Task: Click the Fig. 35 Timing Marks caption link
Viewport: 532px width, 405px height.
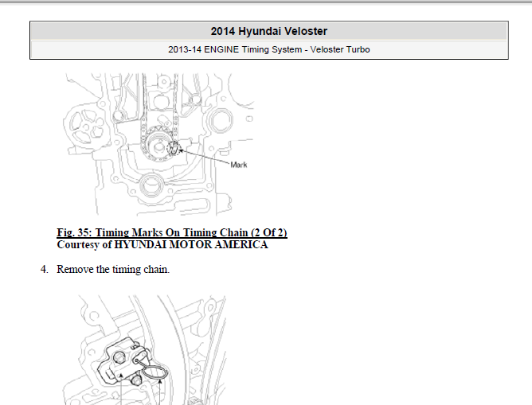Action: 171,232
